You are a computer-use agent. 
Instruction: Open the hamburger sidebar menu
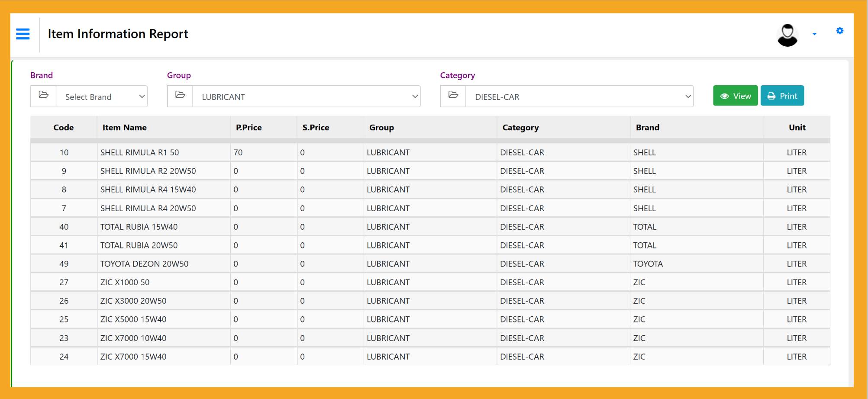pyautogui.click(x=23, y=34)
